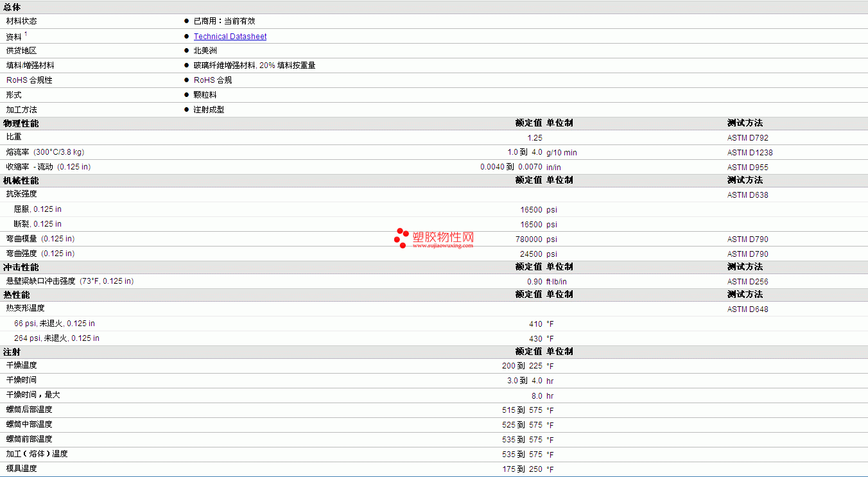The width and height of the screenshot is (868, 477).
Task: Click the 干燥时间 row label
Action: (x=22, y=380)
